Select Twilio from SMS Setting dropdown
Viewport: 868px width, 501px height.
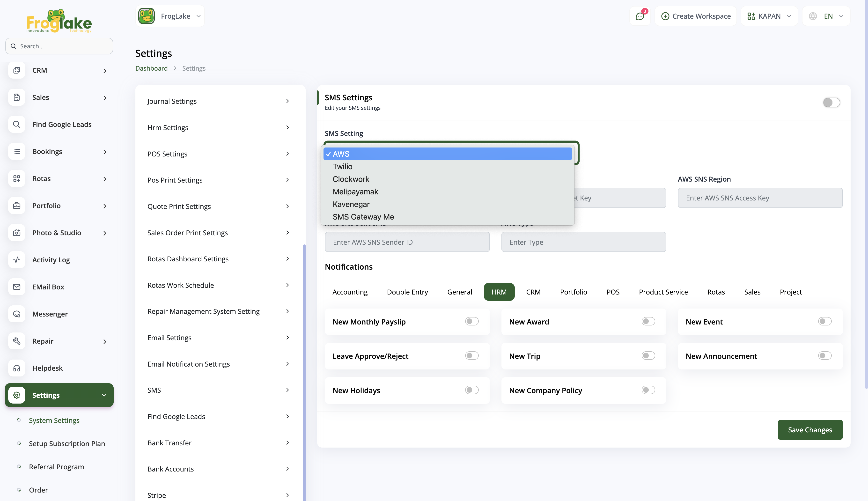tap(343, 167)
